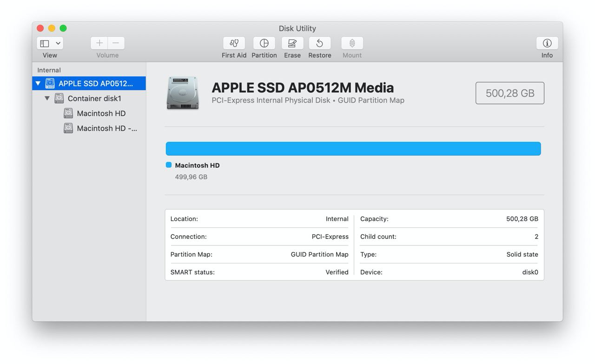Click the Internal sidebar section header
Viewport: 595px width, 364px height.
point(49,70)
